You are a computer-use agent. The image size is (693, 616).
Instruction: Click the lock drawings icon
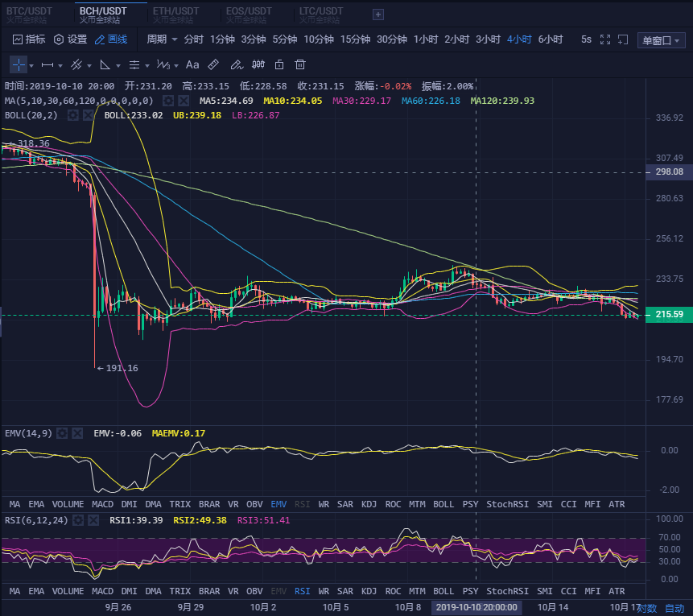[x=279, y=64]
